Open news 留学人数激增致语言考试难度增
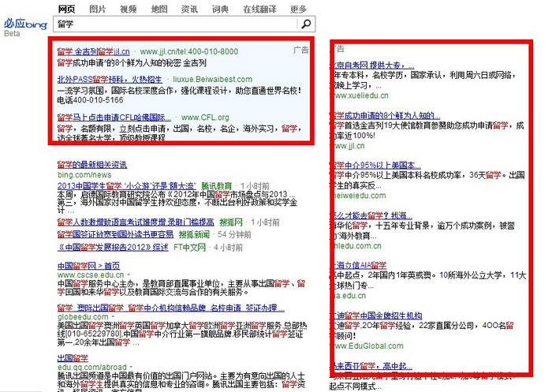The height and width of the screenshot is (392, 552). pyautogui.click(x=136, y=222)
